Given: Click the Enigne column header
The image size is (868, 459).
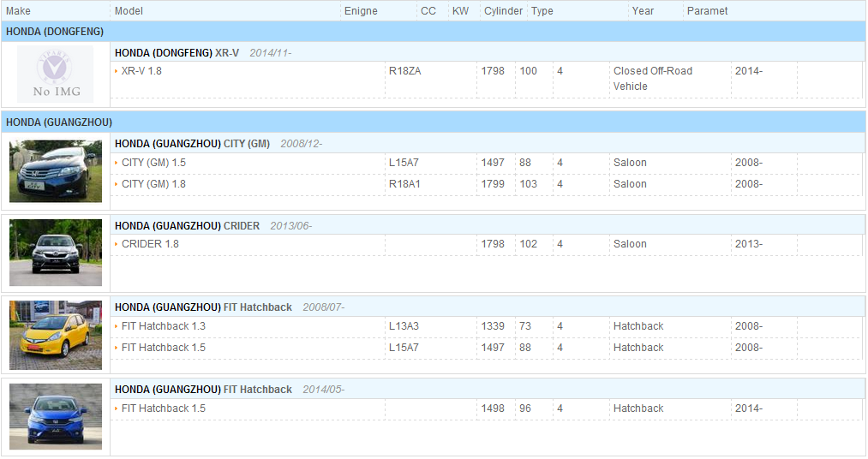Looking at the screenshot, I should click(x=361, y=11).
